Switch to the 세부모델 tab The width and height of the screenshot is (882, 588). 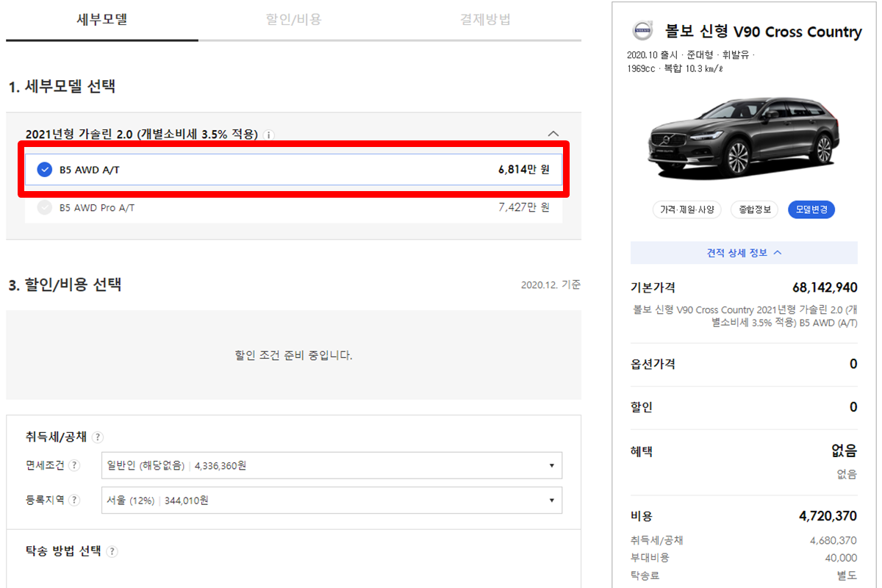102,20
